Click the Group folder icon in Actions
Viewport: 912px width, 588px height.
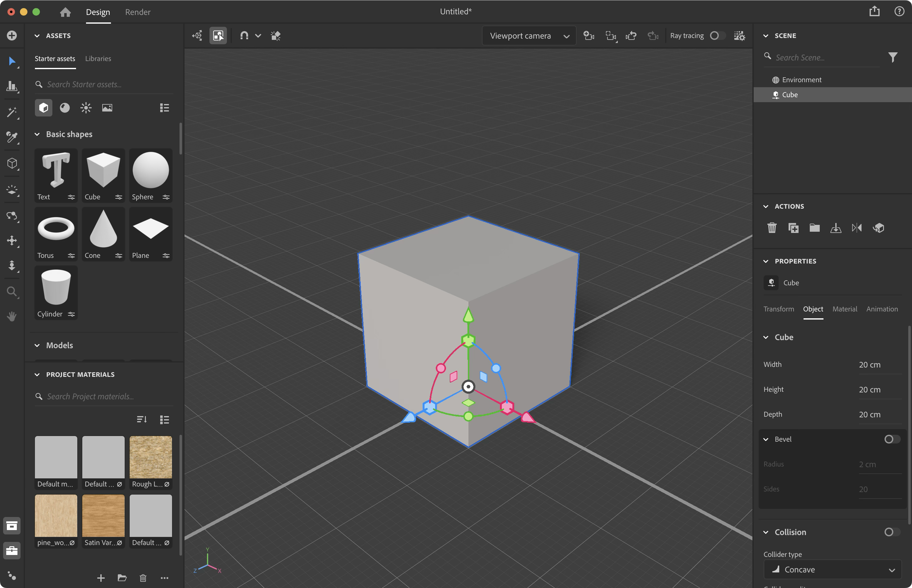[814, 228]
